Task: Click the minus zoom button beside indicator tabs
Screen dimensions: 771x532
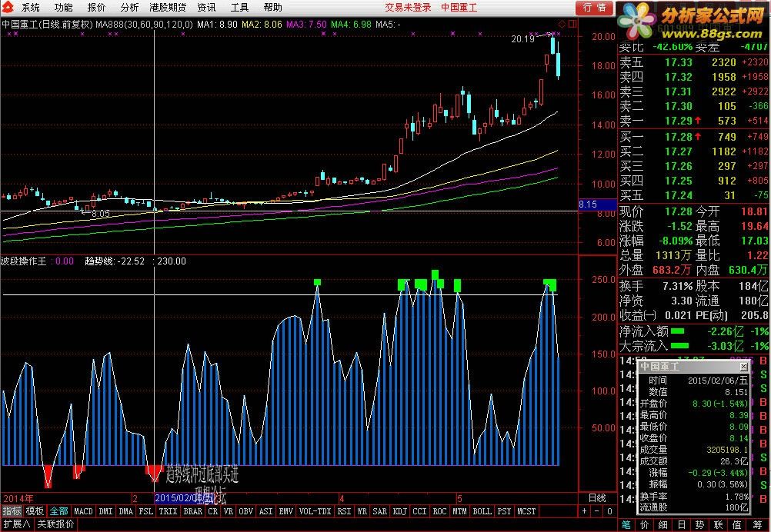Action: click(x=597, y=511)
